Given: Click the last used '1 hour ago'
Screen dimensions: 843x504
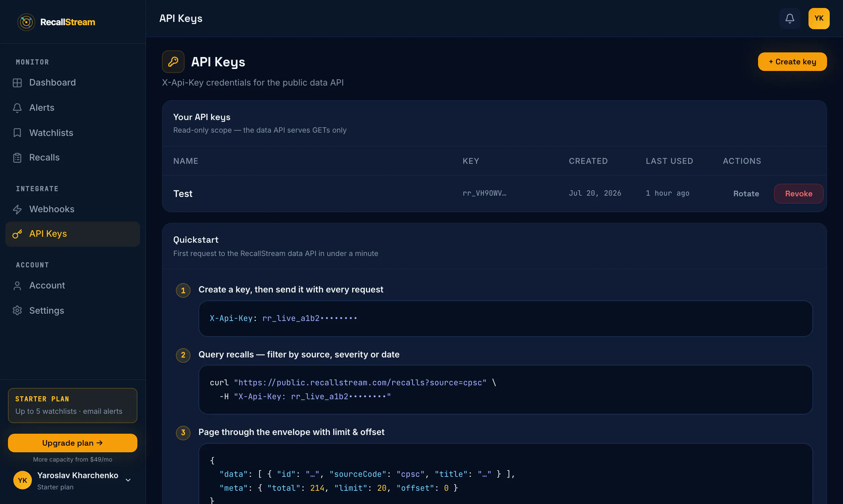Looking at the screenshot, I should 668,193.
